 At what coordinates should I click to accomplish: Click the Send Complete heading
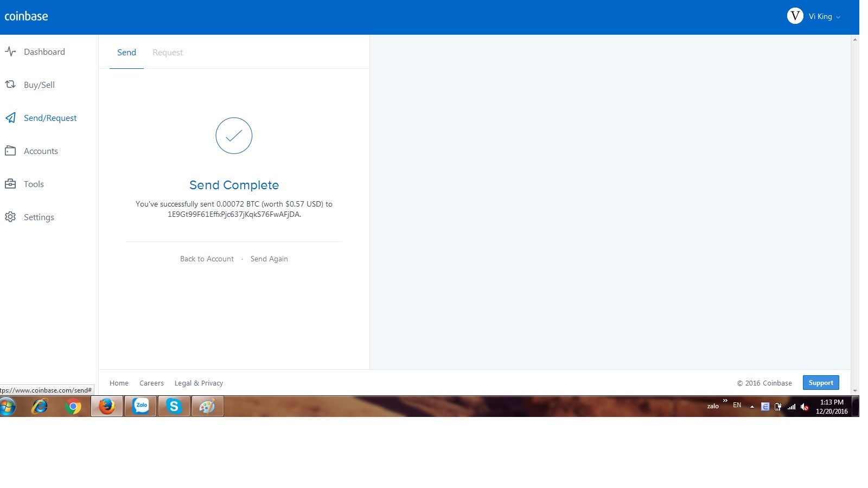234,185
